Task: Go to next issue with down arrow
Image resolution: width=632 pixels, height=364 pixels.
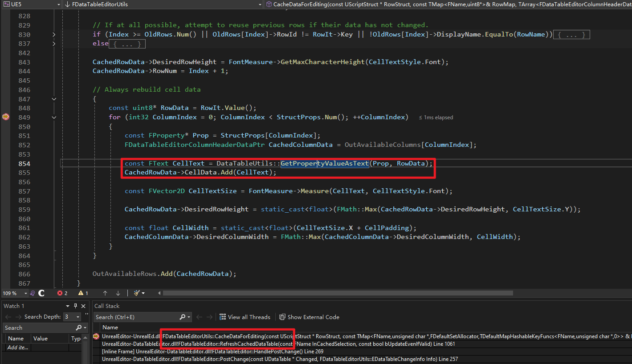Action: (x=118, y=293)
